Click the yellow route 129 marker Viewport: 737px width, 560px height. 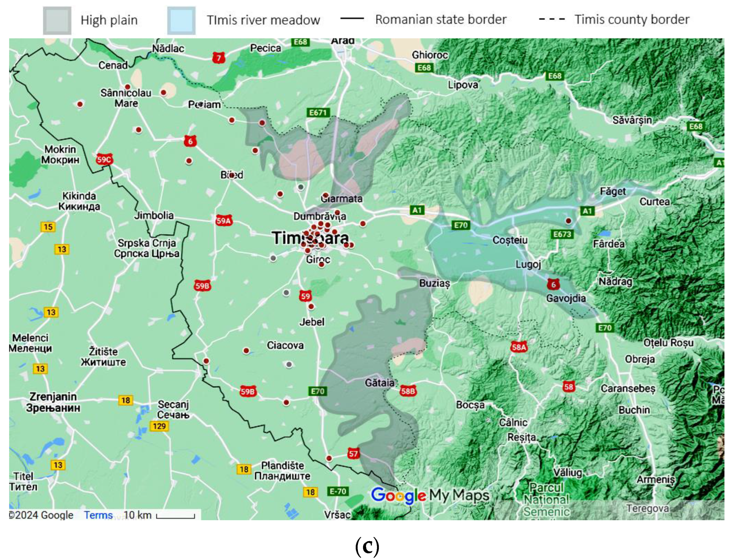159,426
